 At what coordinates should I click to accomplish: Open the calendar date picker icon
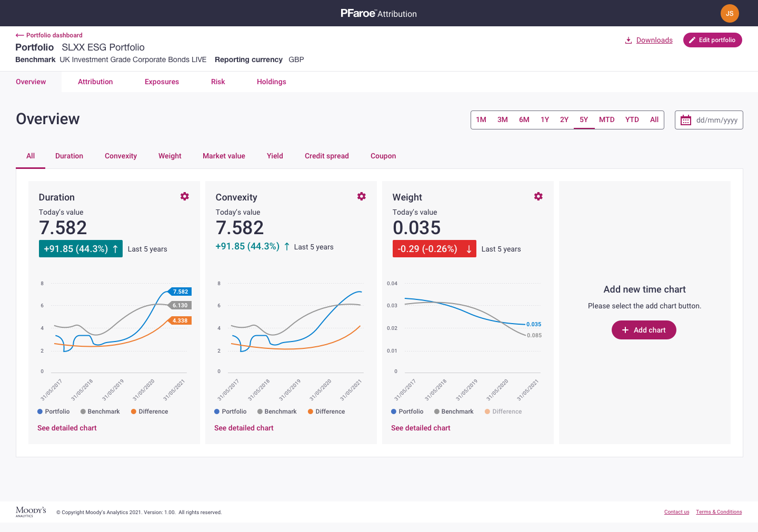pyautogui.click(x=686, y=120)
